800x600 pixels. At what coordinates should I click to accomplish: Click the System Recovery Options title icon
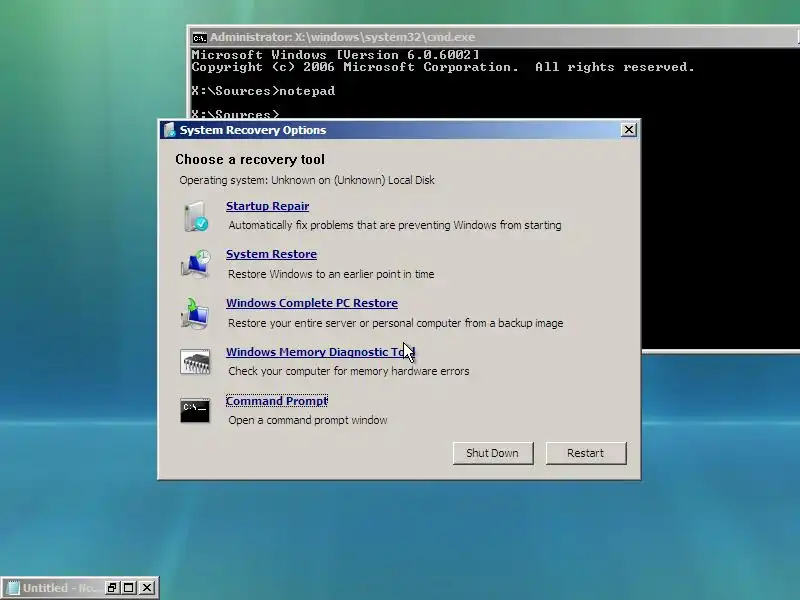(x=169, y=130)
